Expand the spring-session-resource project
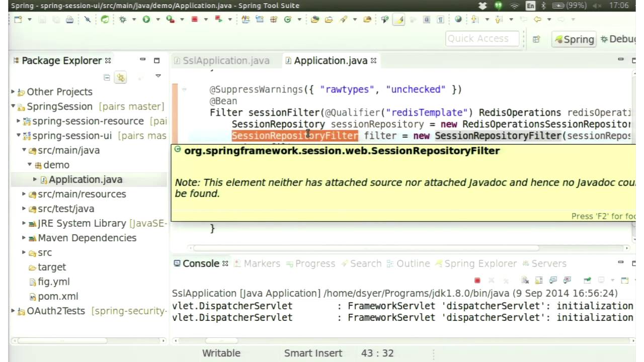This screenshot has height=362, width=644. pyautogui.click(x=19, y=121)
